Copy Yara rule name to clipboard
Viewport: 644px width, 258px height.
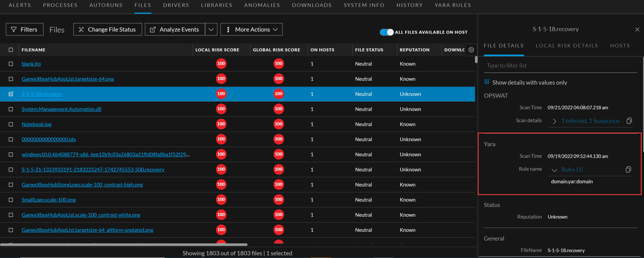pos(628,169)
